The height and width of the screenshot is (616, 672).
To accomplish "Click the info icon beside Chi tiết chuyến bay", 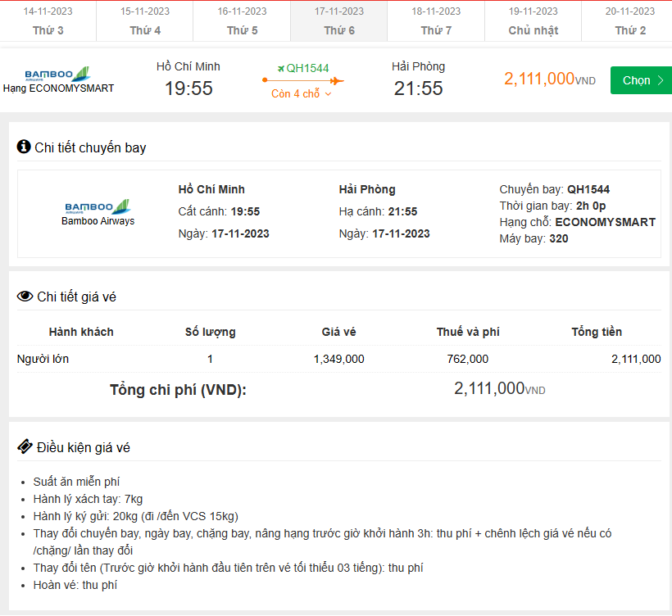I will (x=24, y=147).
